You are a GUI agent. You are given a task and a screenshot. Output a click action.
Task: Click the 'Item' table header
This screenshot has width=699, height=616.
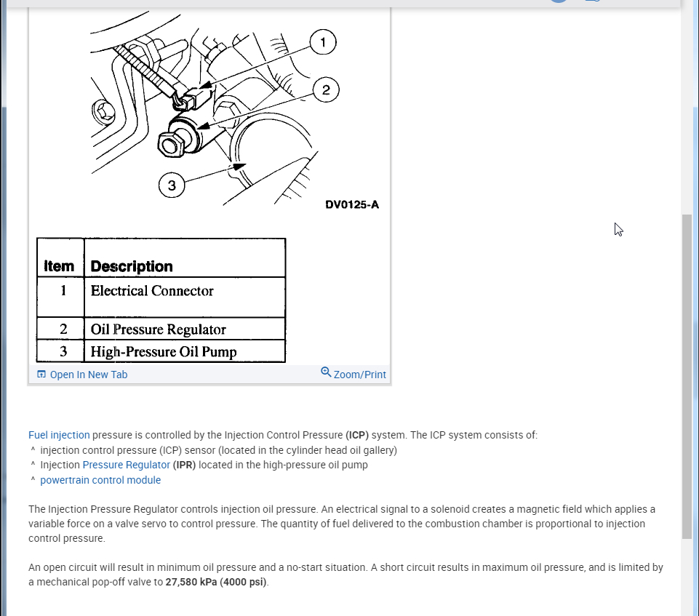tap(60, 258)
